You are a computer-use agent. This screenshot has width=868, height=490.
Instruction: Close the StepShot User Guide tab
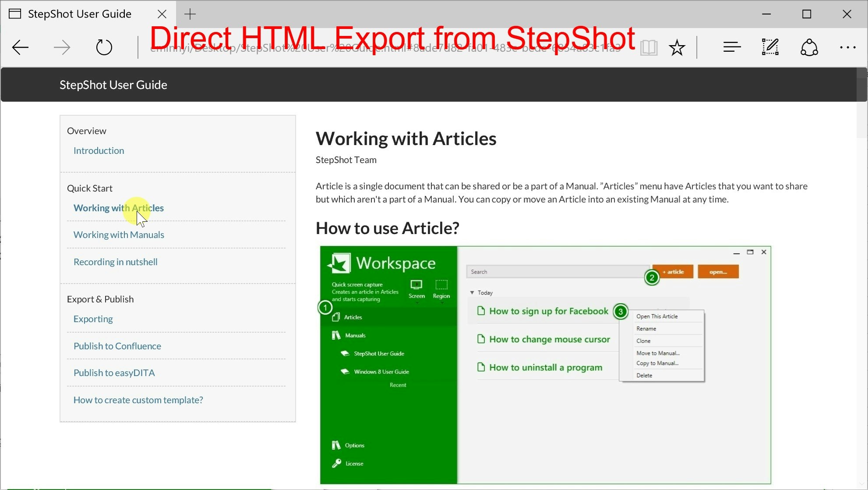click(162, 14)
